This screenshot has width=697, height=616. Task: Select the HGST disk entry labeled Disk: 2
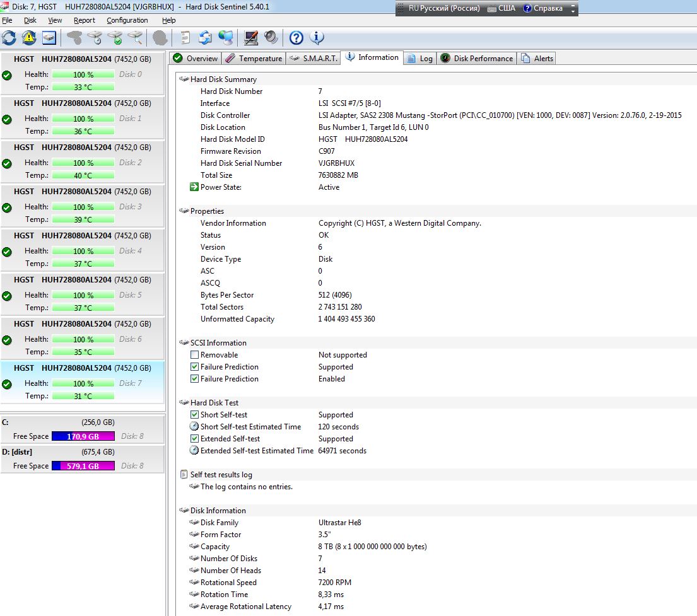click(x=83, y=161)
